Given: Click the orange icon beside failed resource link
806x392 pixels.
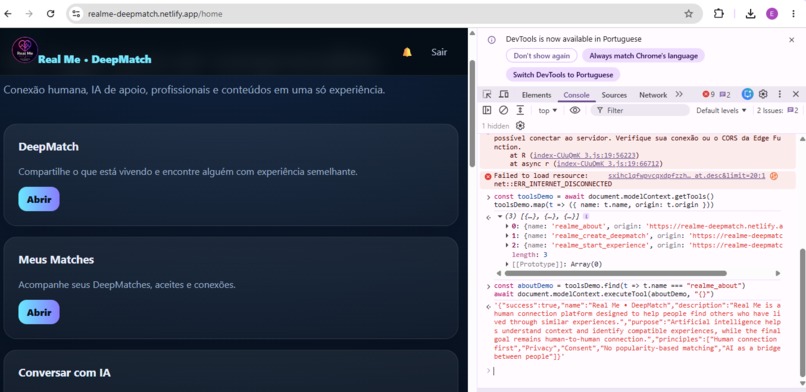Looking at the screenshot, I should click(x=774, y=176).
